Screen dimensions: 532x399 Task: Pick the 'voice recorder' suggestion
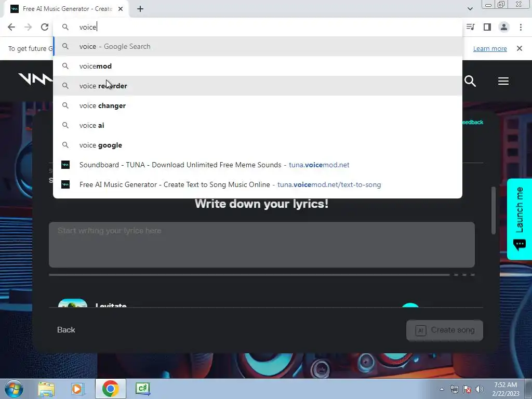tap(258, 86)
